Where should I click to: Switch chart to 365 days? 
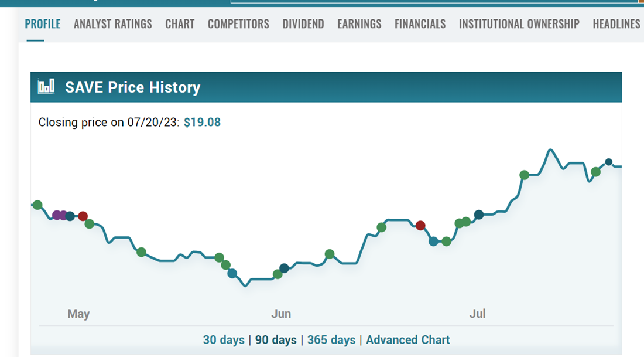point(331,340)
